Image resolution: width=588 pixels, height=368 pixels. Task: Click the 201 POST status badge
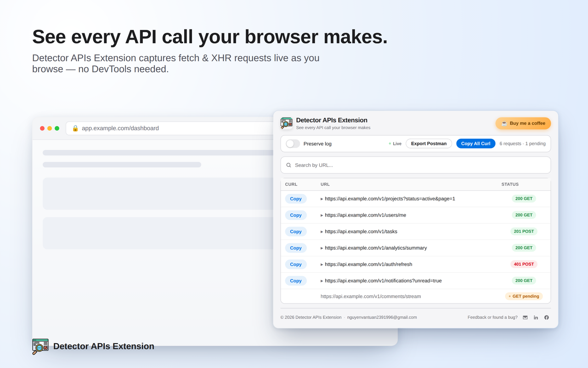524,231
